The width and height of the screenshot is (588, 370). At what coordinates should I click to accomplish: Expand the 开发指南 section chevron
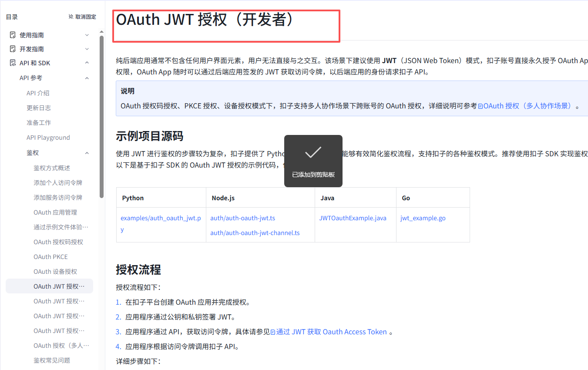click(87, 49)
